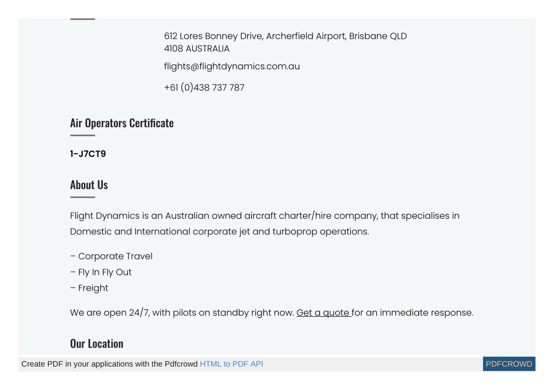Click the PDFCROWD button
554x392 pixels.
pyautogui.click(x=509, y=364)
